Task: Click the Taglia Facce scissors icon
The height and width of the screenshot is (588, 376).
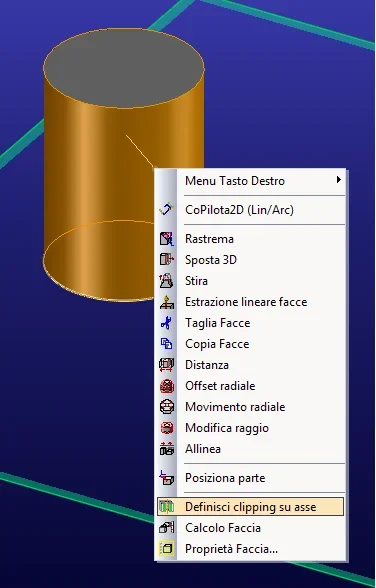Action: [x=167, y=323]
